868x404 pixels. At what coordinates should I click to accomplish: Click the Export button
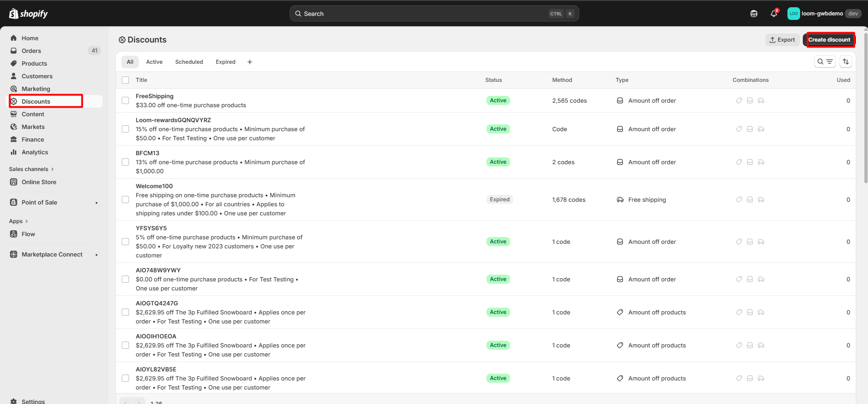(x=782, y=40)
